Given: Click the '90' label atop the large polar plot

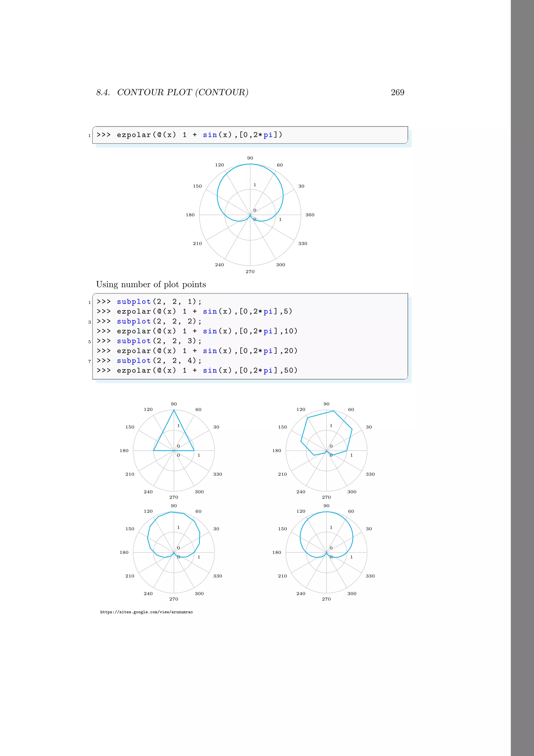Looking at the screenshot, I should click(x=250, y=158).
